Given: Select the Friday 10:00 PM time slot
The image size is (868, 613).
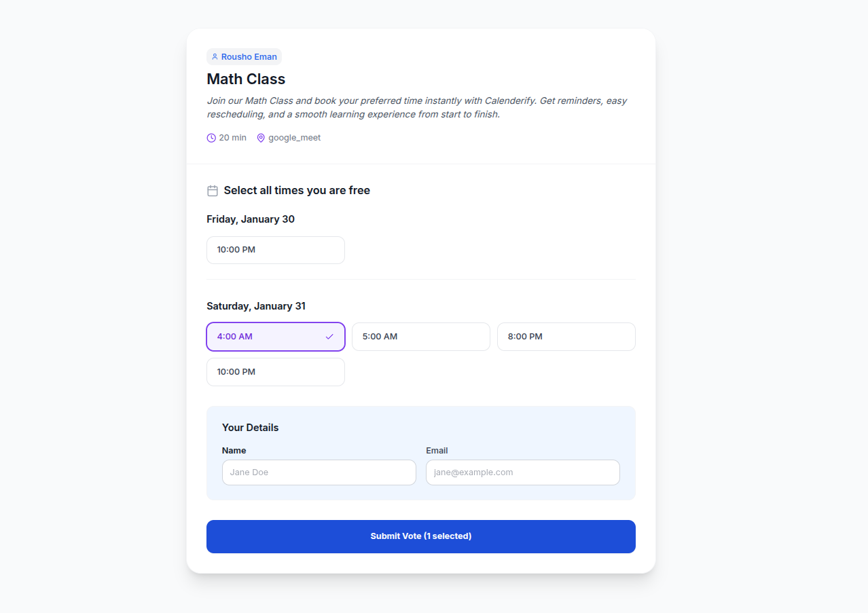Looking at the screenshot, I should click(275, 250).
